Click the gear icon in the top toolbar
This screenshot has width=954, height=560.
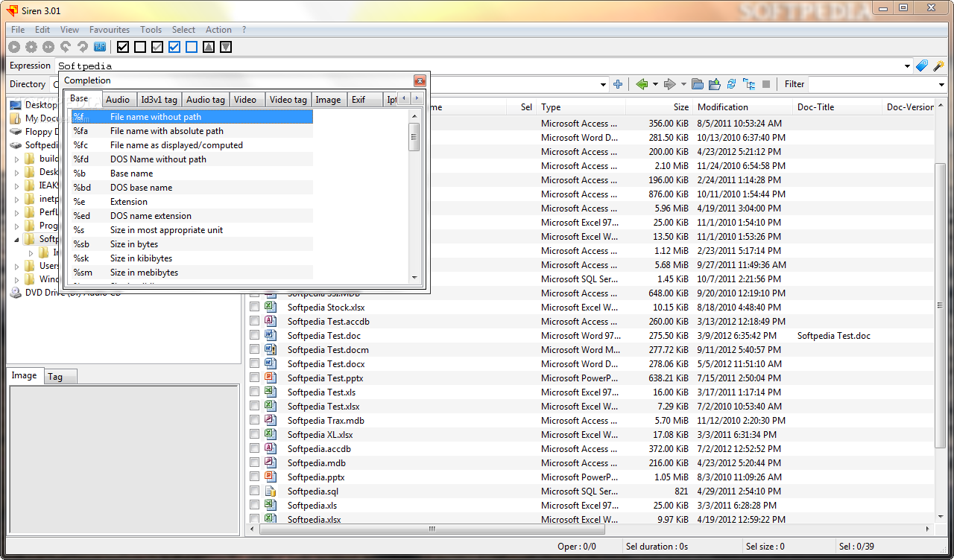(x=31, y=47)
